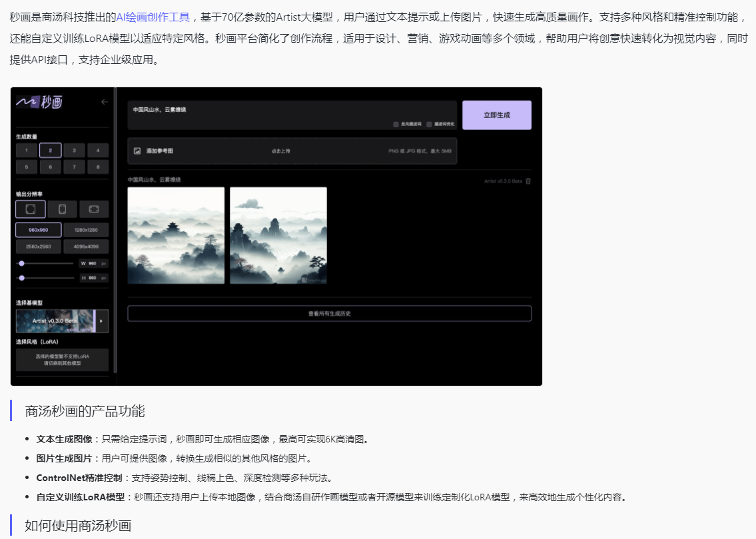Collapse the sidebar with the back arrow
Screen dimensions: 756x539
click(x=105, y=102)
